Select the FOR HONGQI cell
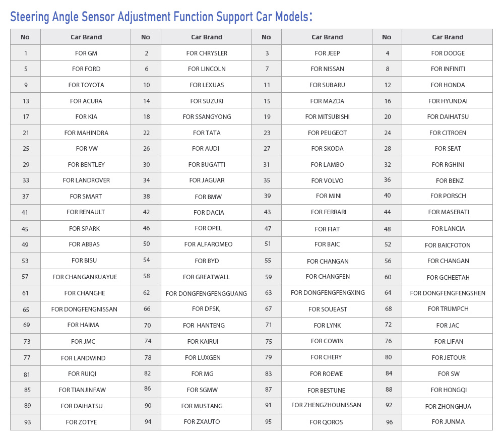 pyautogui.click(x=448, y=390)
